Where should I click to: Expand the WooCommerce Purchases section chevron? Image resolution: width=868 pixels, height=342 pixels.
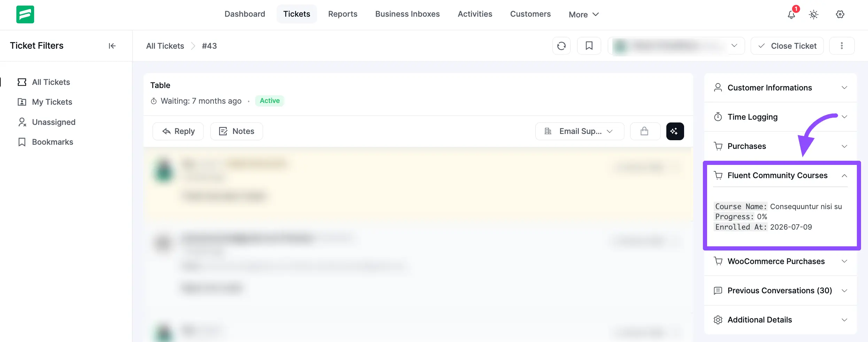click(x=844, y=261)
